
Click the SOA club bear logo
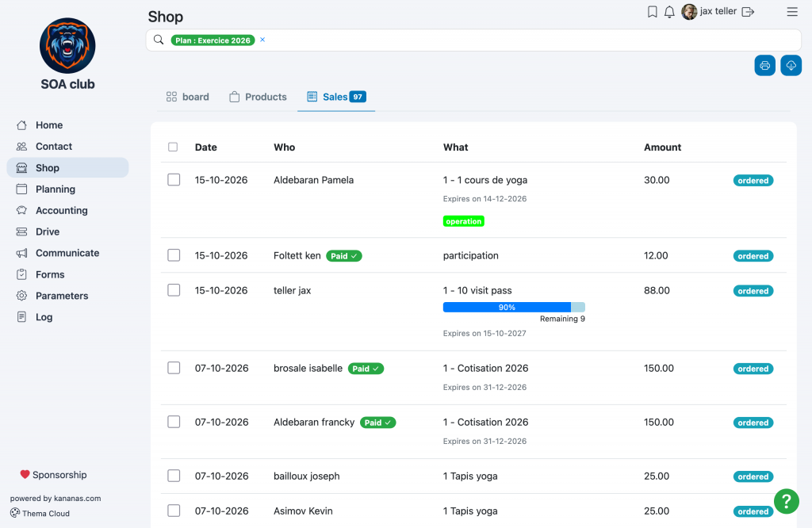click(68, 45)
